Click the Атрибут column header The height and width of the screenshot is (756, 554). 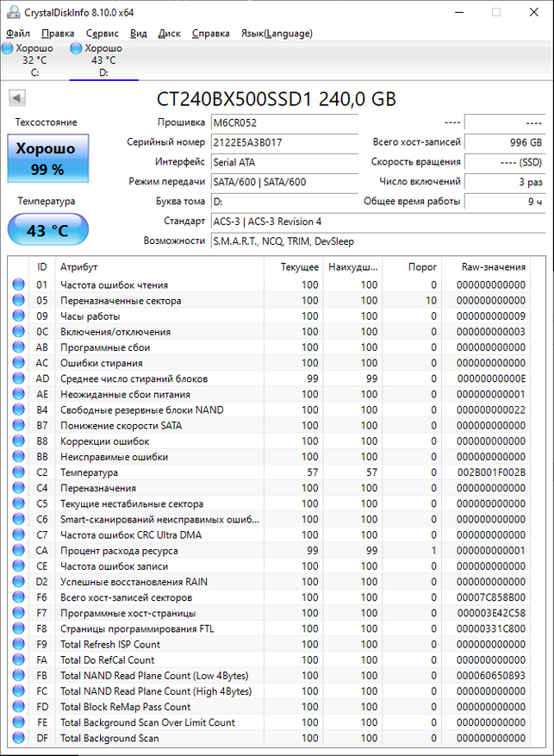point(159,266)
